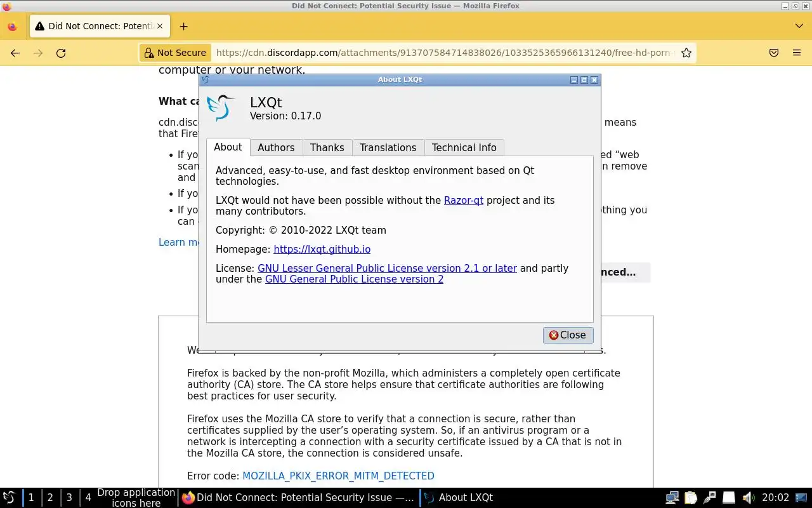Click the Firefox View pinned icon

coord(12,27)
